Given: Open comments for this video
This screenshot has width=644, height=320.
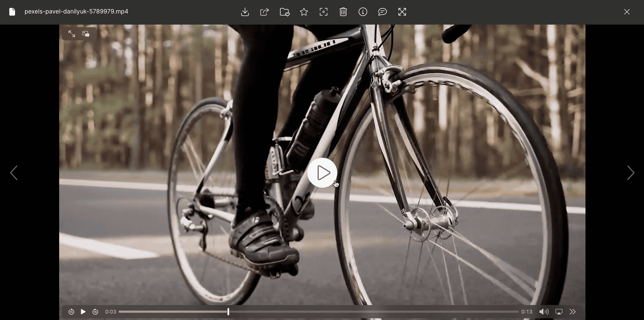Looking at the screenshot, I should [x=382, y=12].
